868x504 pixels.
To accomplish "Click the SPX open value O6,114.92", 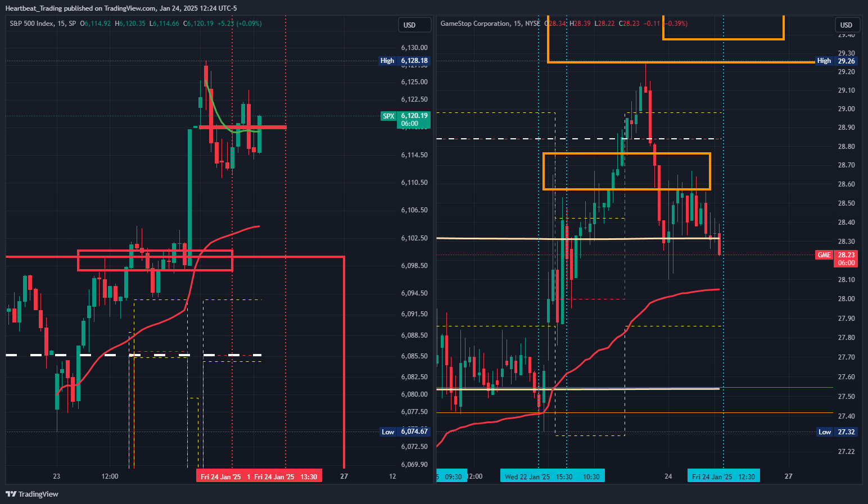I will [x=96, y=24].
